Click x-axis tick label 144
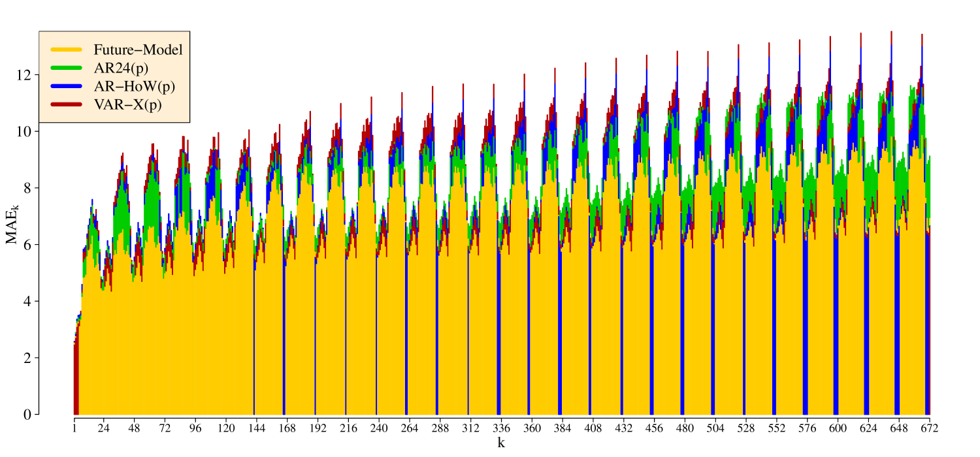Image resolution: width=980 pixels, height=457 pixels. coord(256,428)
